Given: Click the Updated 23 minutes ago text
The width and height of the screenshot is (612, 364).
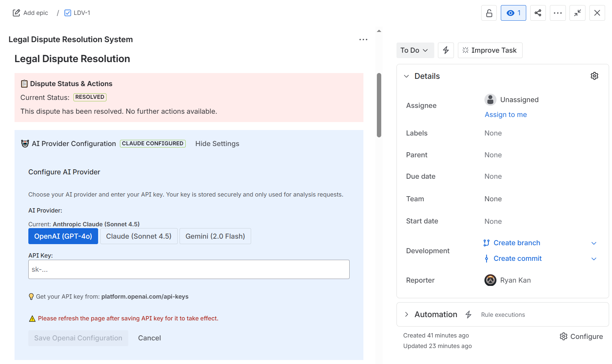Looking at the screenshot, I should point(438,346).
